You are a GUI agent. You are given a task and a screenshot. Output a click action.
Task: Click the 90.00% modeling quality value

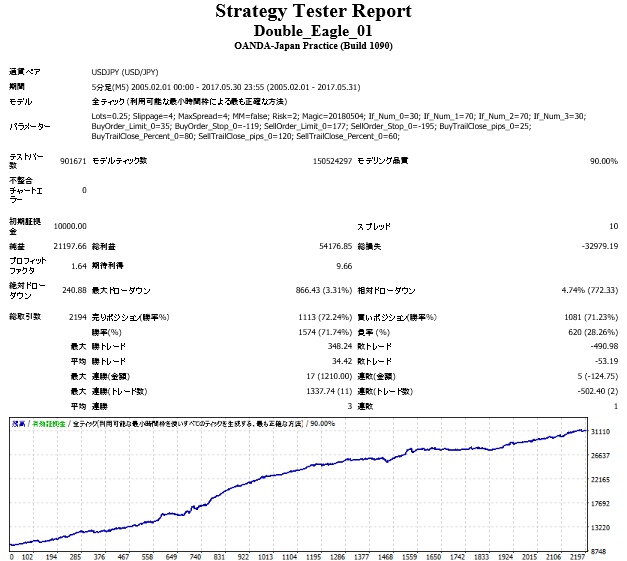pyautogui.click(x=604, y=161)
